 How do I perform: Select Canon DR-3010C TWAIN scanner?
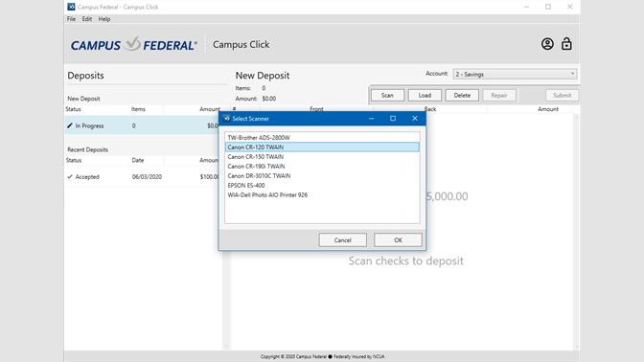tap(322, 175)
